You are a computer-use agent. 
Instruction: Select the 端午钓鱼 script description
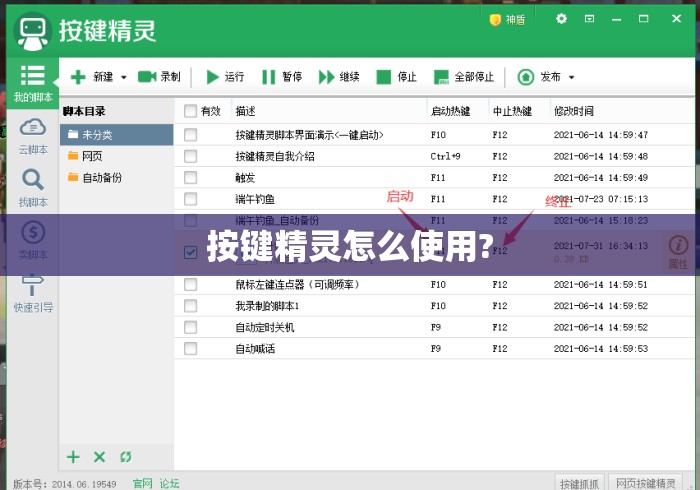tap(255, 199)
